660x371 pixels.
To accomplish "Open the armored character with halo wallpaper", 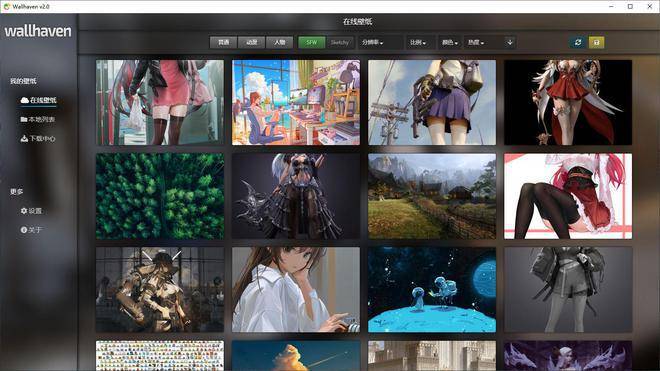I will click(160, 290).
